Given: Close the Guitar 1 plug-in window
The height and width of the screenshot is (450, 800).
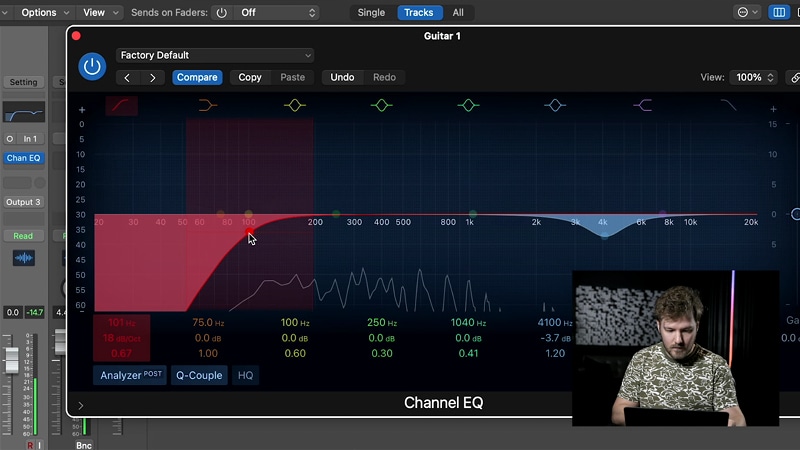Looking at the screenshot, I should pos(76,36).
